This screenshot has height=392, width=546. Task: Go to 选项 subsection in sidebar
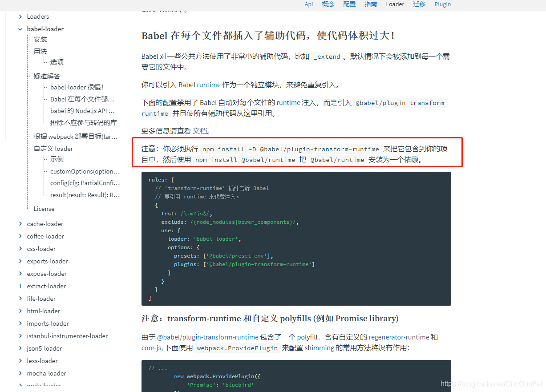pyautogui.click(x=57, y=62)
